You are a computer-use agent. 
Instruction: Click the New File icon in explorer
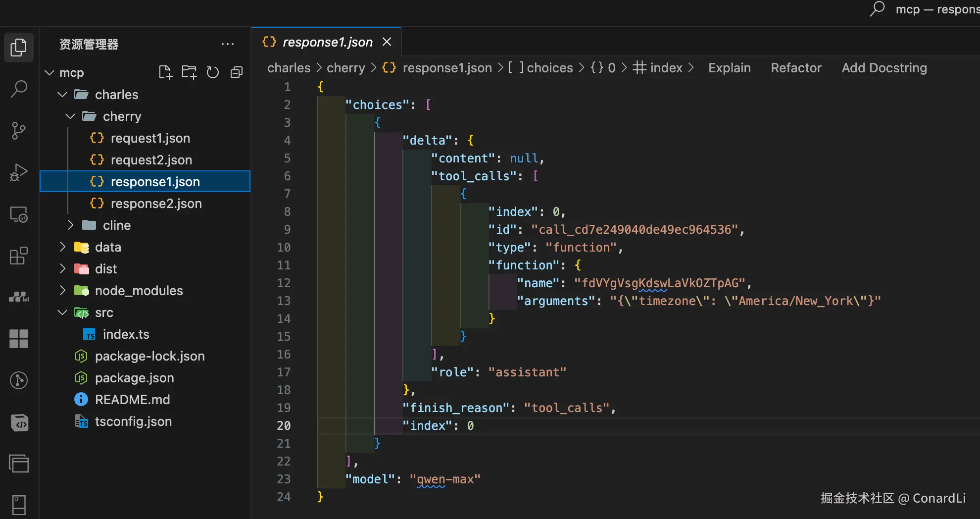tap(165, 73)
